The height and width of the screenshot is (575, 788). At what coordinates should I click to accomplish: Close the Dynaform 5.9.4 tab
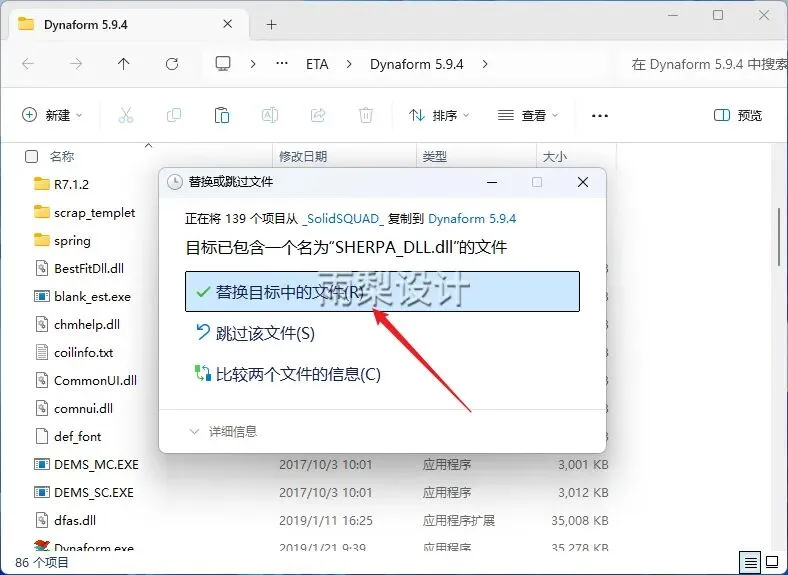pyautogui.click(x=228, y=24)
